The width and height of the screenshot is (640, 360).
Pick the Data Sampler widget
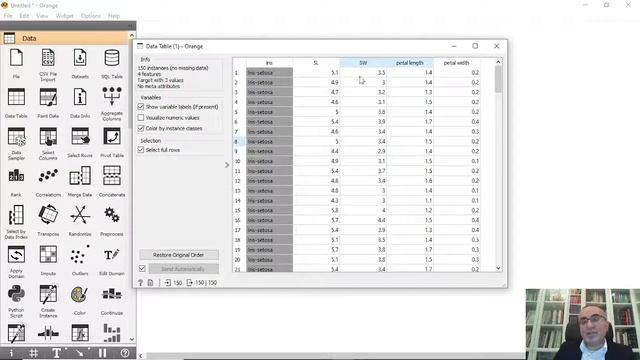16,137
